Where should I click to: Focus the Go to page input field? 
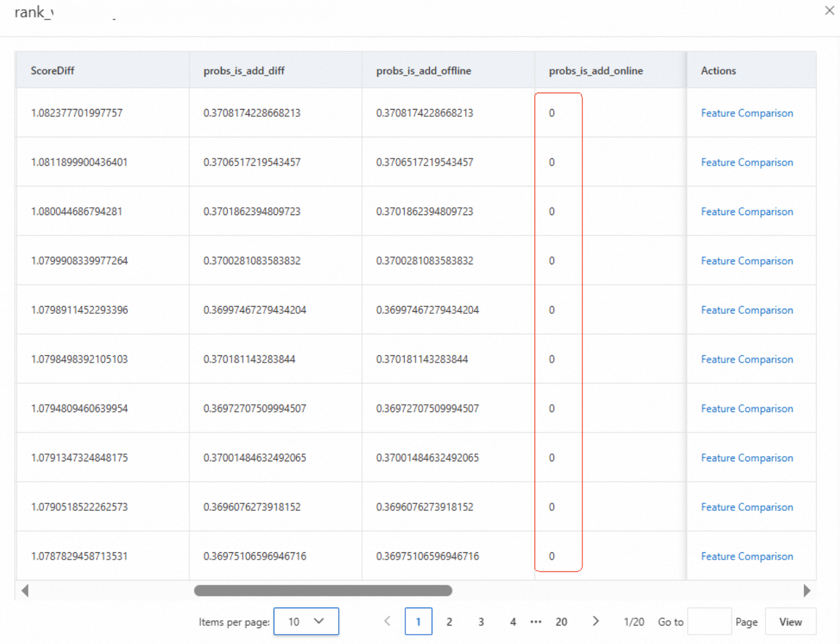(709, 621)
